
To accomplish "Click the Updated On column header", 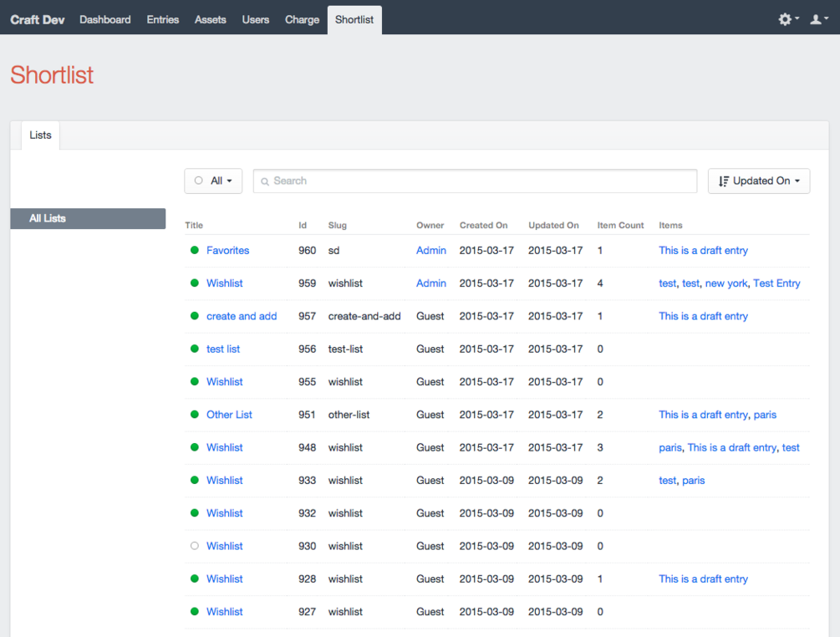I will (x=553, y=225).
